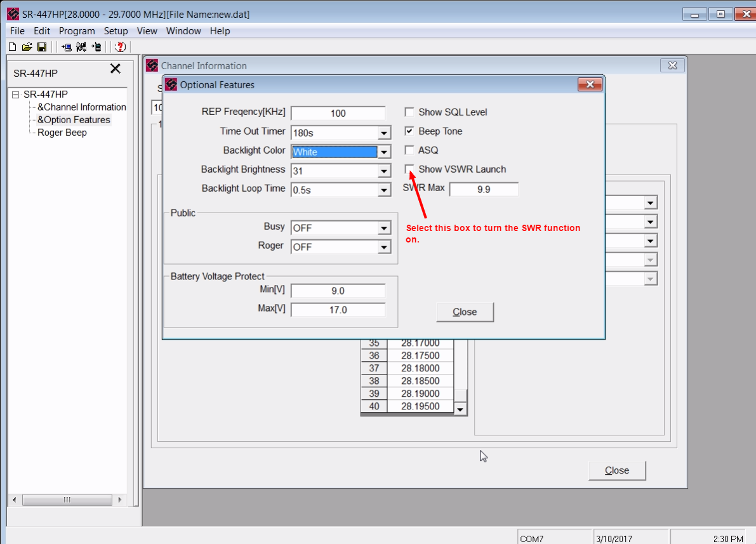756x544 pixels.
Task: Click the SR-447HP application title bar icon
Action: pos(13,14)
